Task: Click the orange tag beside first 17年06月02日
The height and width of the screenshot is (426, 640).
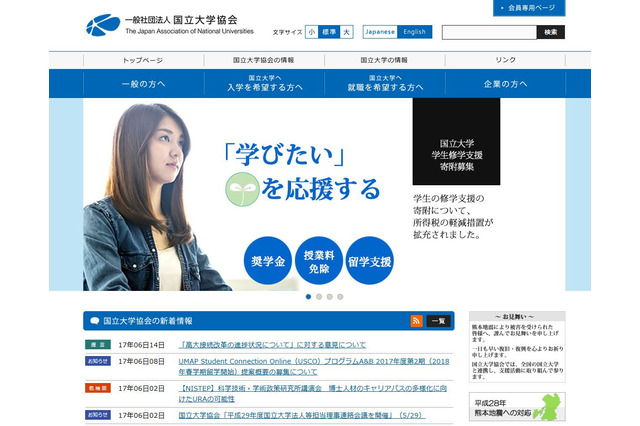Action: 98,388
